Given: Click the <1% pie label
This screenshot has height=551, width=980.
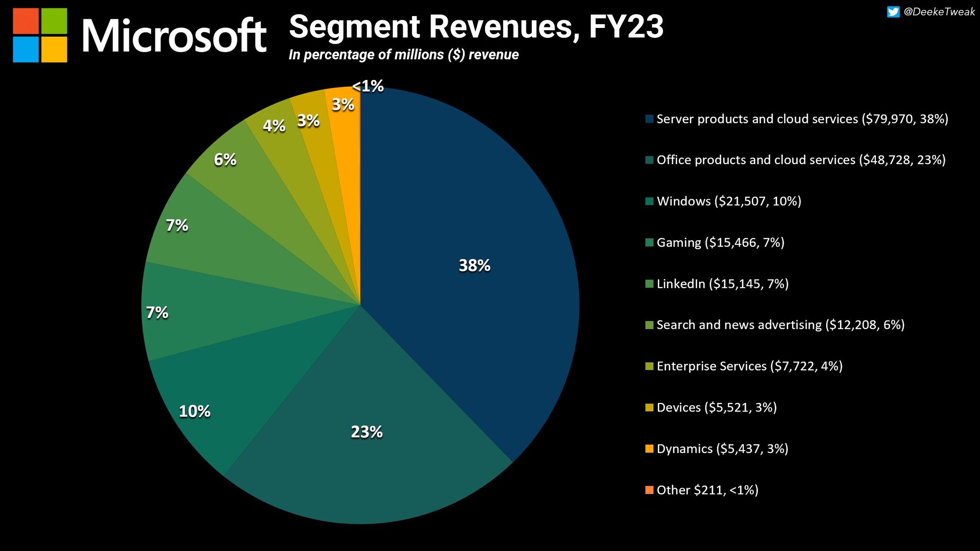Looking at the screenshot, I should point(368,86).
